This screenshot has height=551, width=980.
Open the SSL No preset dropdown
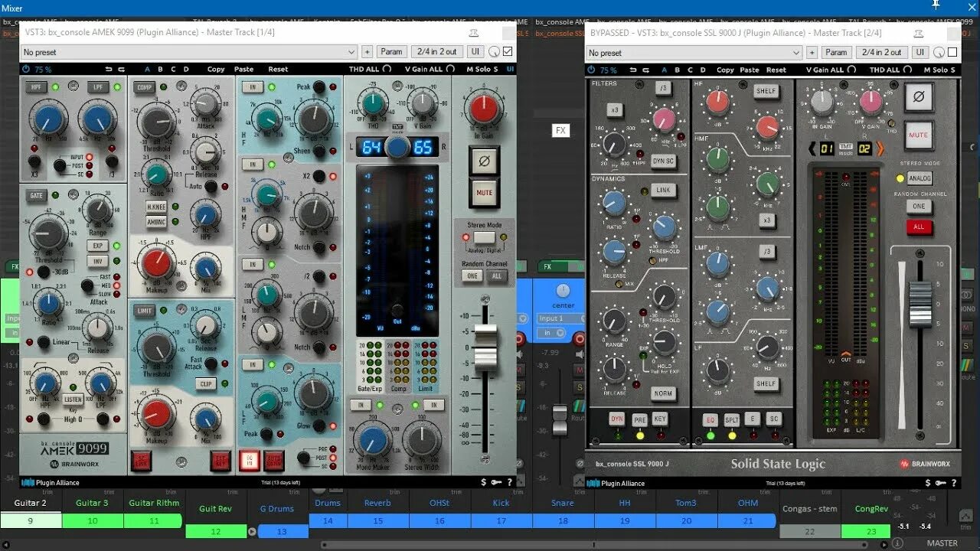(694, 53)
